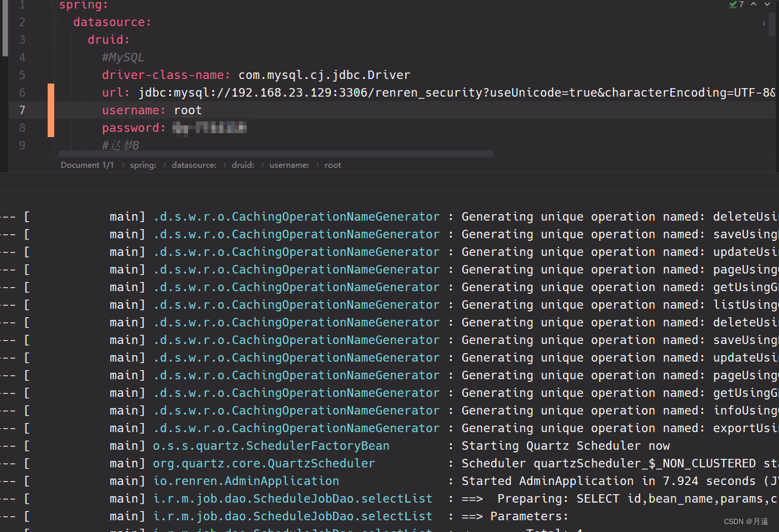Click the log message ending 'listUsing'
Image resolution: width=779 pixels, height=532 pixels.
[x=620, y=305]
